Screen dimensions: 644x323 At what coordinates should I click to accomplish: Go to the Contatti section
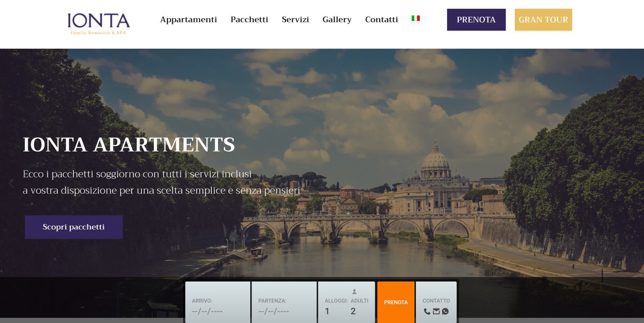pos(382,19)
